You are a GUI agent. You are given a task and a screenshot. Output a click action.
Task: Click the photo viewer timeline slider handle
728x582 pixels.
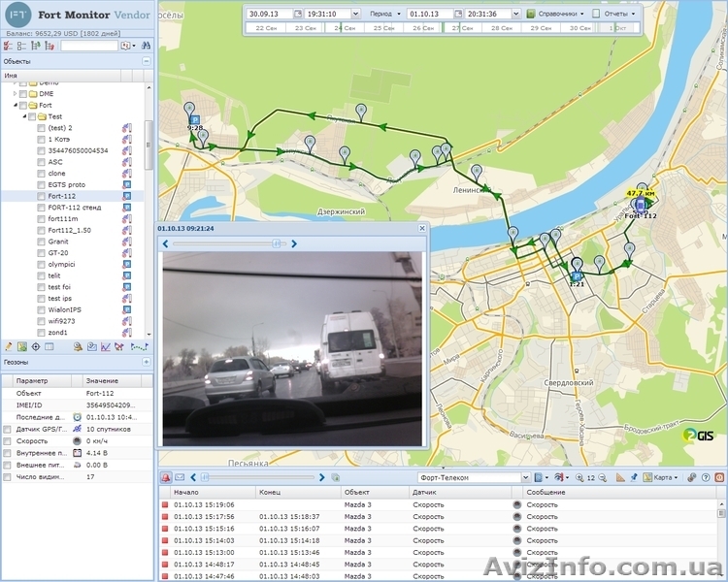[277, 243]
